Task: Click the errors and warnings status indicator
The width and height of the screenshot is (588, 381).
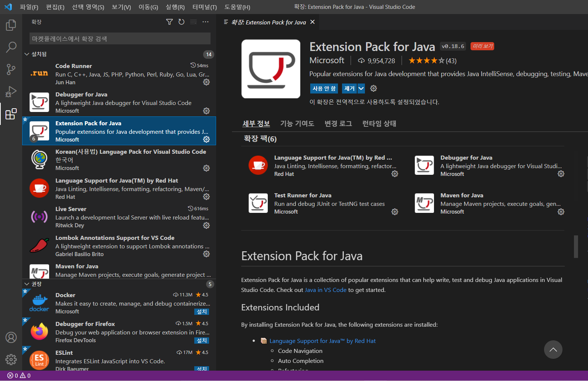Action: [19, 375]
